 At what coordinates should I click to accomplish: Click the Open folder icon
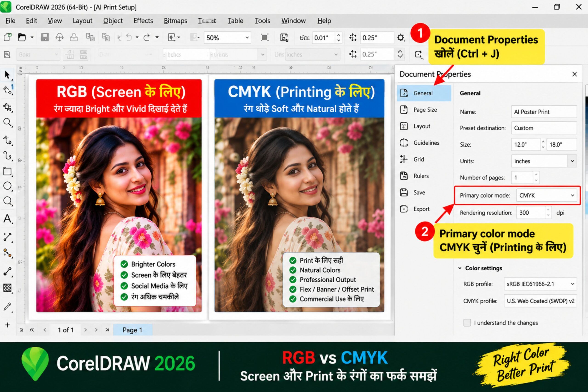point(22,37)
